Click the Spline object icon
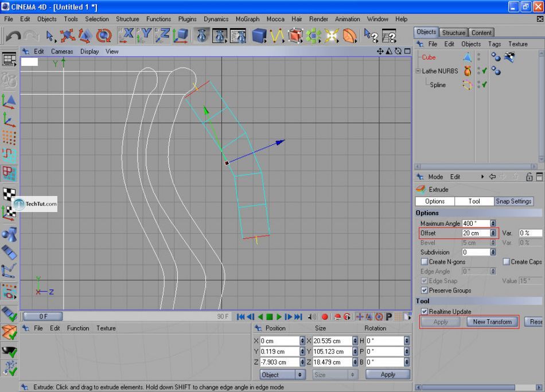Image resolution: width=545 pixels, height=392 pixels. 467,85
